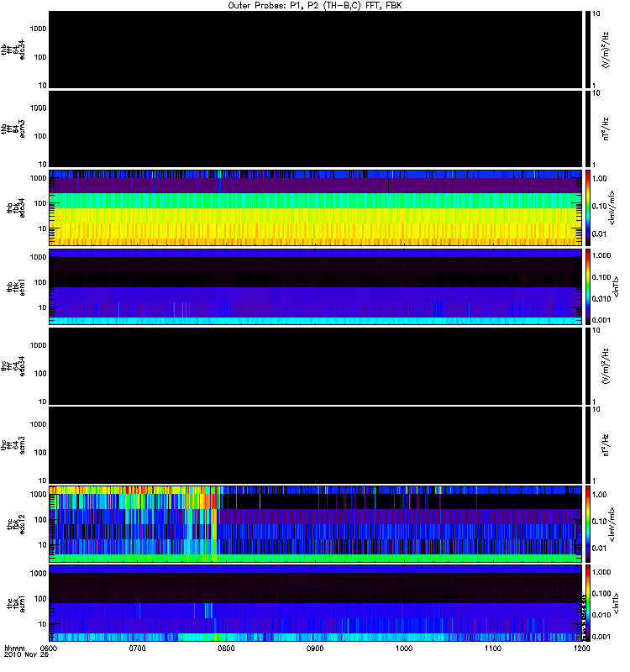Click the black thb fff scm3 spectrogram panel
Screen dimensions: 630x672
315,129
